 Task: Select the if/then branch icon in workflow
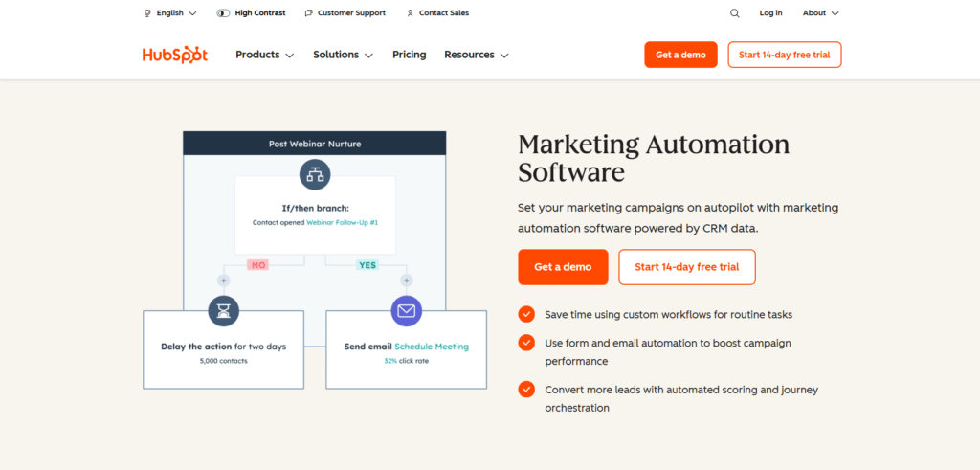[315, 174]
